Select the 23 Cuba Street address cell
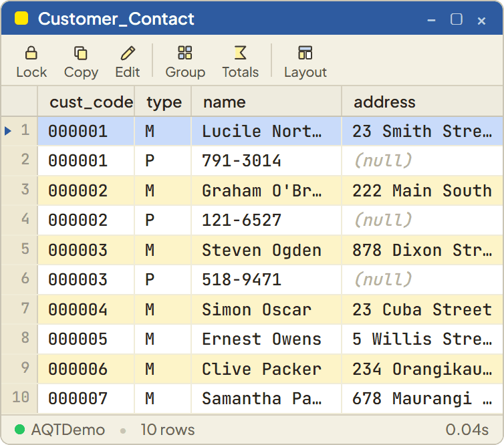This screenshot has height=445, width=504. (x=422, y=309)
